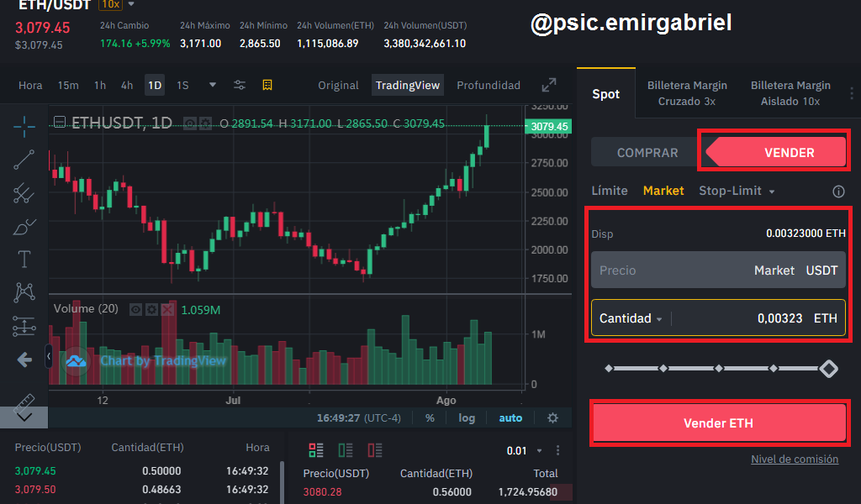Select the COMPRAR side button
861x504 pixels.
(x=647, y=153)
